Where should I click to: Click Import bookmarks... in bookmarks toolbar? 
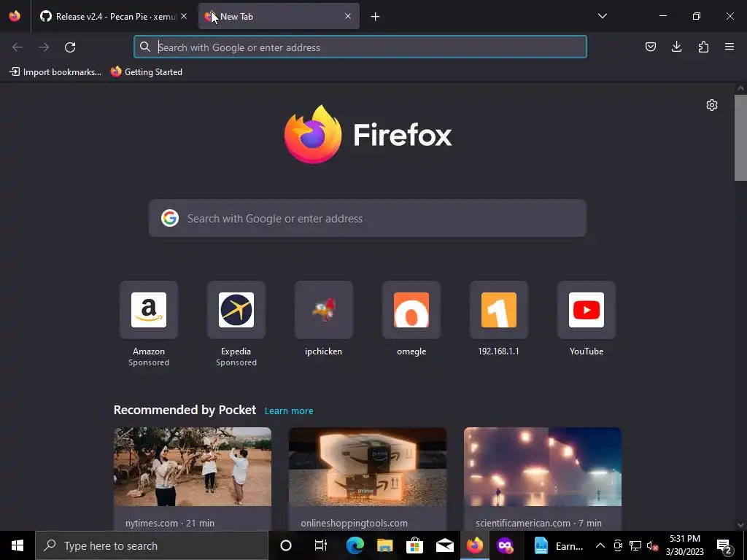tap(55, 72)
